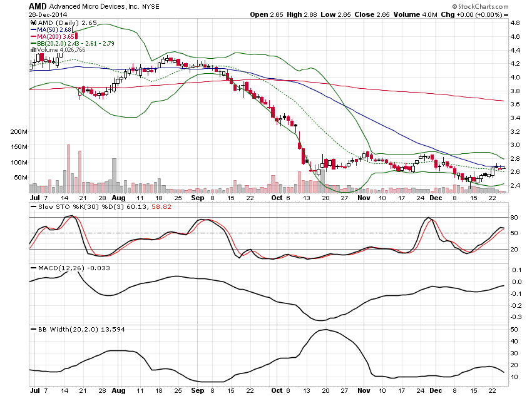Image resolution: width=532 pixels, height=396 pixels.
Task: Click the 2.4 price axis label
Action: click(515, 185)
